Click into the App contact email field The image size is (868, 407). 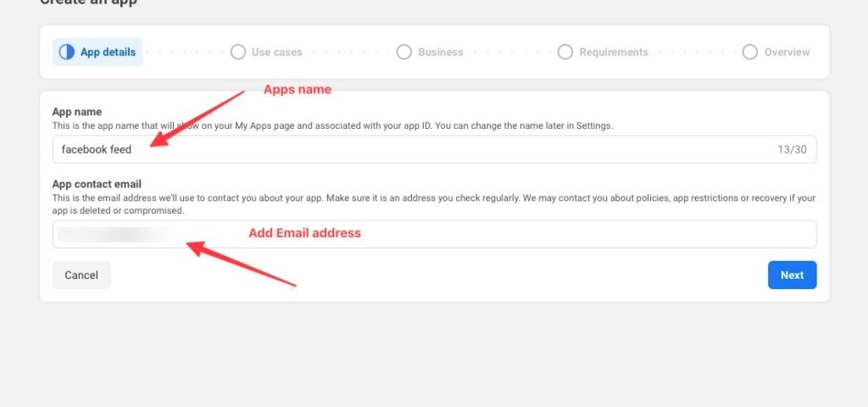click(x=435, y=234)
